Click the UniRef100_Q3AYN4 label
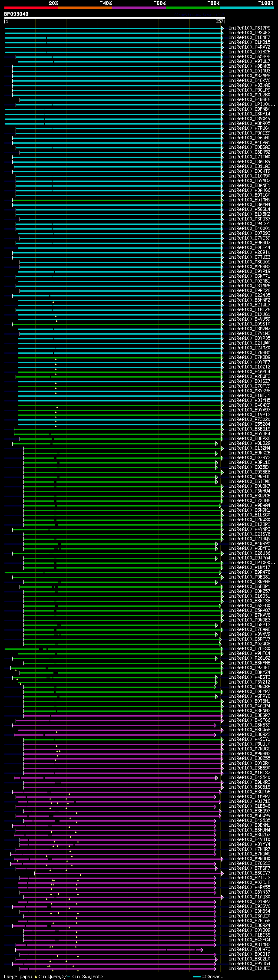Viewport: 278px width, 980px height. (249, 204)
